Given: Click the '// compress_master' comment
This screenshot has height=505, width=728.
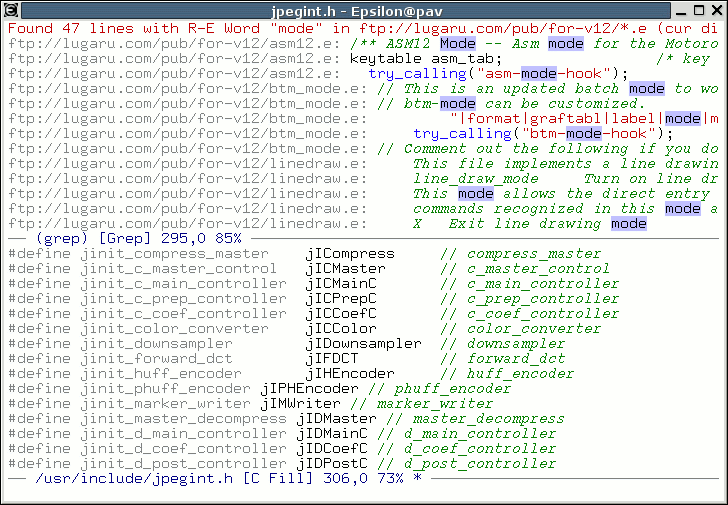Looking at the screenshot, I should click(520, 253).
